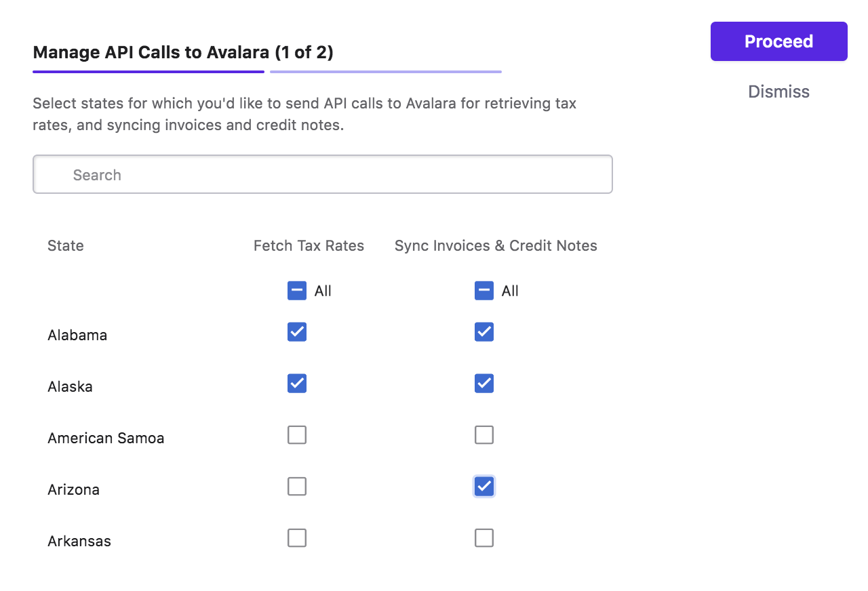Viewport: 868px width, 591px height.
Task: Check Fetch Tax Rates for Arizona
Action: coord(297,487)
